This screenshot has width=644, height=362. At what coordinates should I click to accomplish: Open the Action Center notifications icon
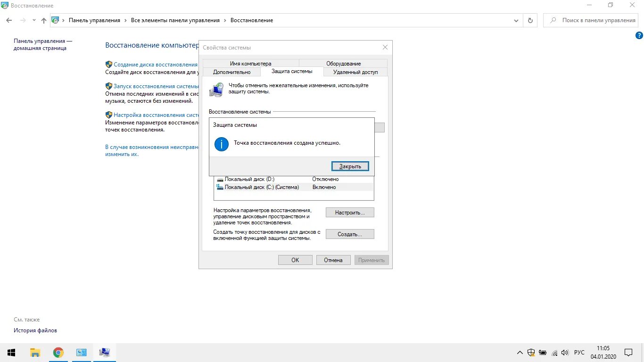(628, 353)
